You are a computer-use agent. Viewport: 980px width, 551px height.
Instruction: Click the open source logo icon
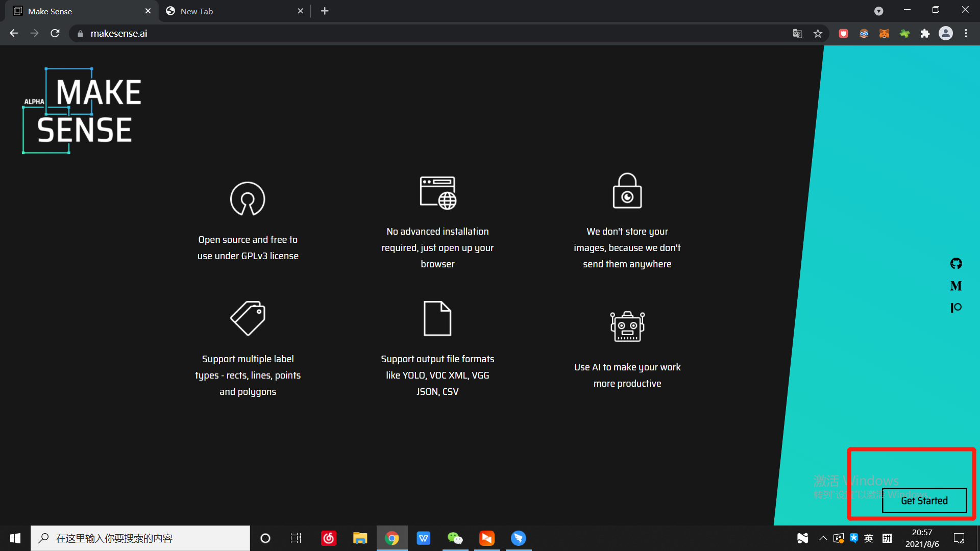(248, 199)
